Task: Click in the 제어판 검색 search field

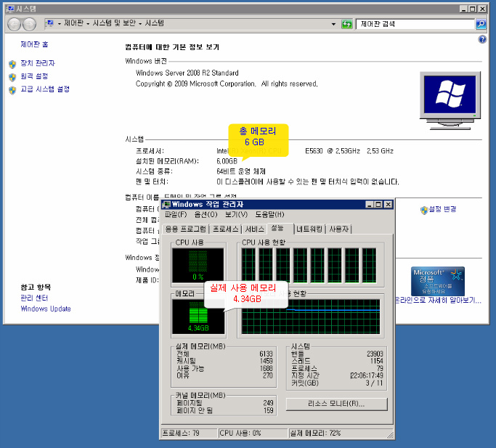Action: click(415, 24)
